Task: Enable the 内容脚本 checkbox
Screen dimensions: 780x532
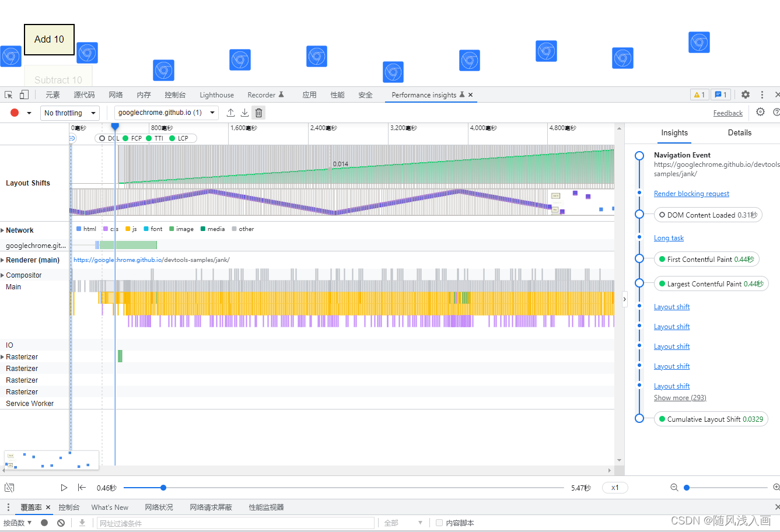Action: pos(439,523)
